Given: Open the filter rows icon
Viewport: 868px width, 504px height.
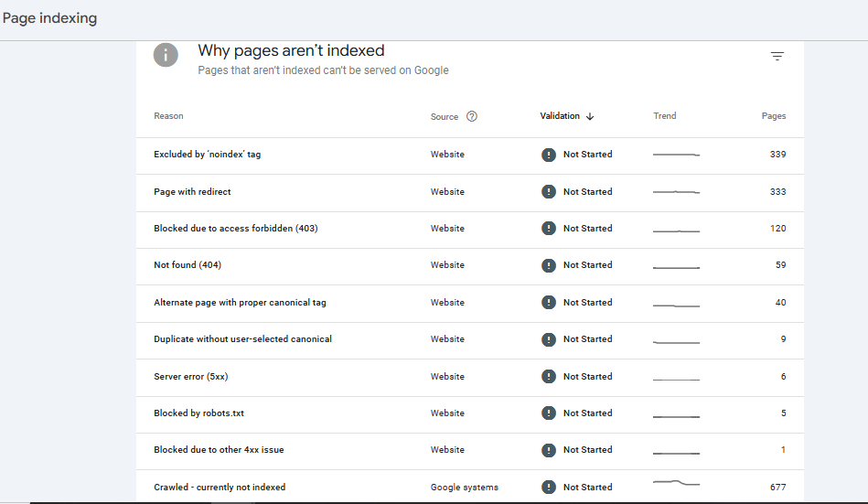Looking at the screenshot, I should click(777, 57).
